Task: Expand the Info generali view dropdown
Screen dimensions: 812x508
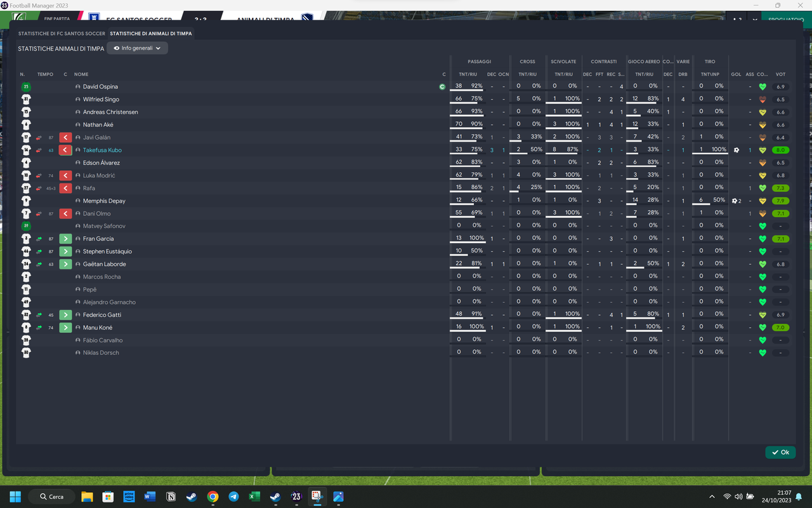Action: [x=137, y=48]
